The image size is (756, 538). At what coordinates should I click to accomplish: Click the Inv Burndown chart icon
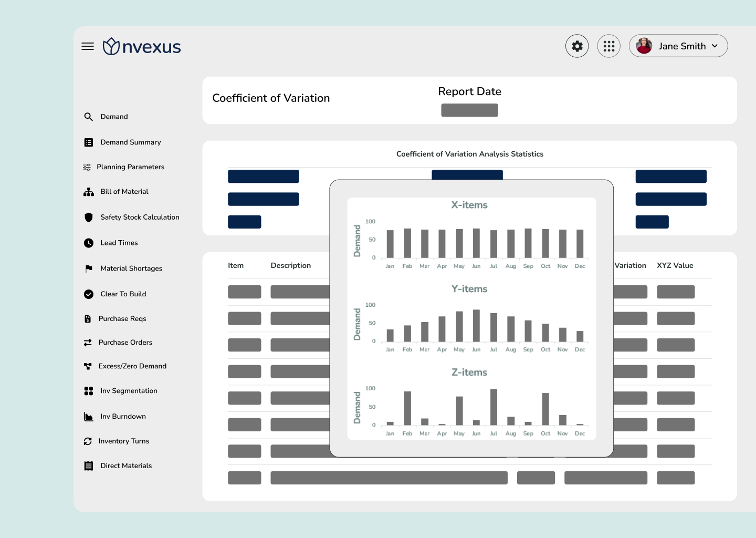click(x=89, y=417)
